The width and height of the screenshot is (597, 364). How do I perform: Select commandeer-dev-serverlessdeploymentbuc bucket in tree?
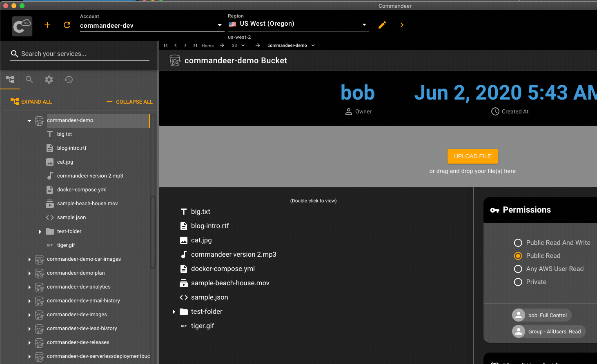pos(98,356)
